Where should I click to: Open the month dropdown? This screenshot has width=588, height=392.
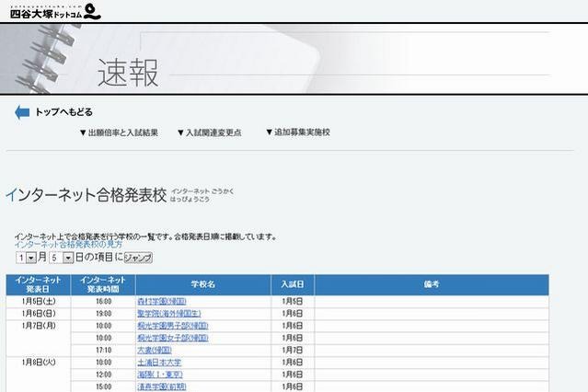27,258
